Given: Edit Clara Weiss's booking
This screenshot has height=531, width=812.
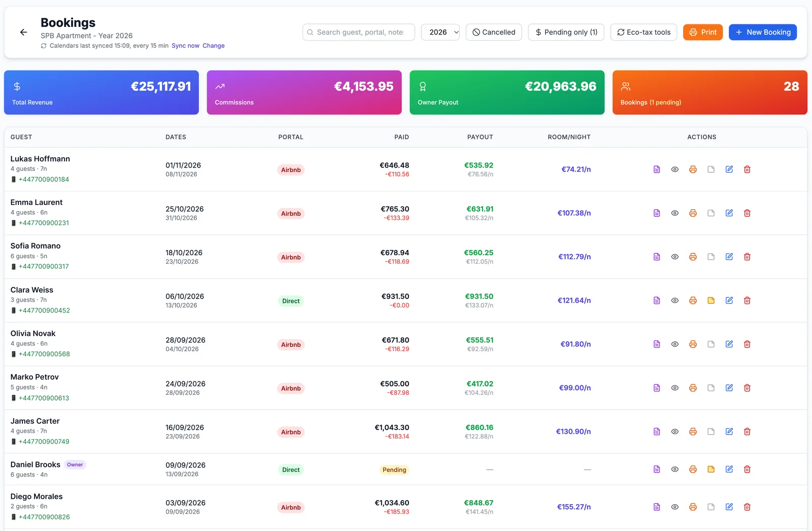Looking at the screenshot, I should pyautogui.click(x=729, y=301).
